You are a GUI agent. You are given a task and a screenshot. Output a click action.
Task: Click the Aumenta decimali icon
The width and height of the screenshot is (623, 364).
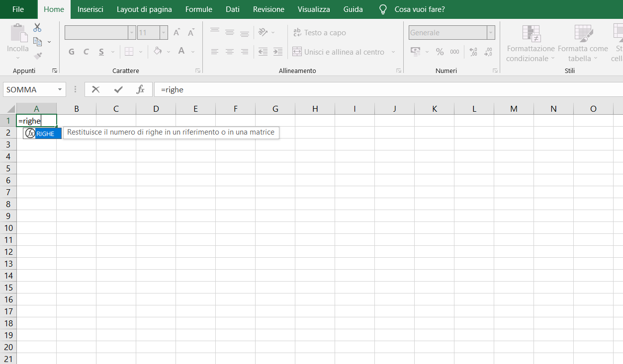pyautogui.click(x=473, y=51)
